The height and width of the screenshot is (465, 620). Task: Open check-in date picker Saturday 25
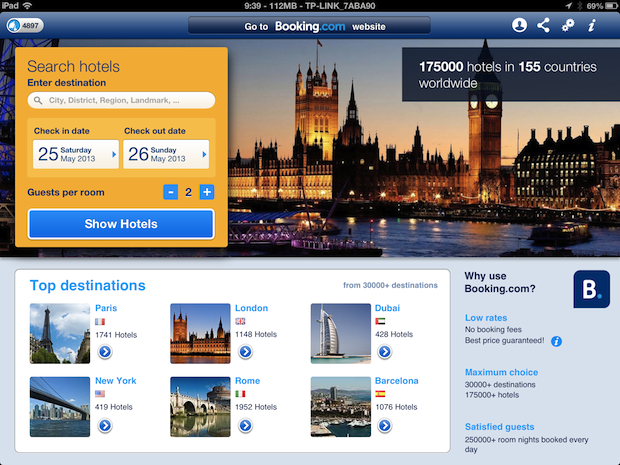(x=76, y=154)
